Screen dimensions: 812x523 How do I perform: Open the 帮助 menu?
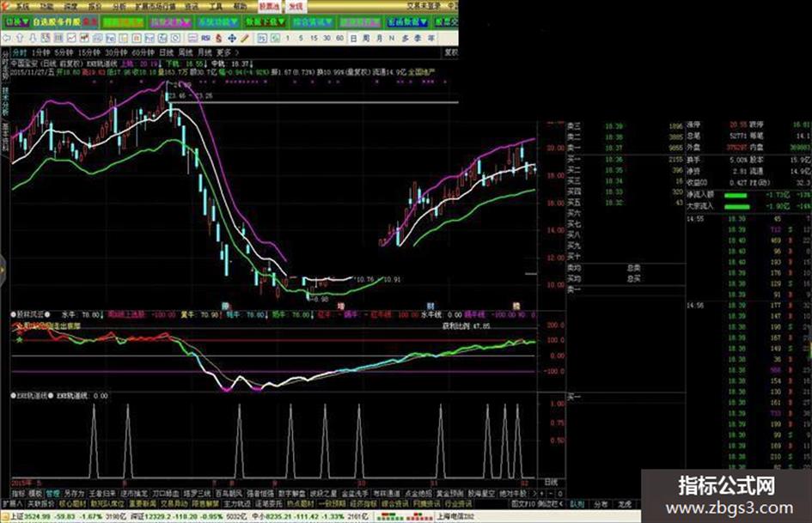click(x=240, y=6)
